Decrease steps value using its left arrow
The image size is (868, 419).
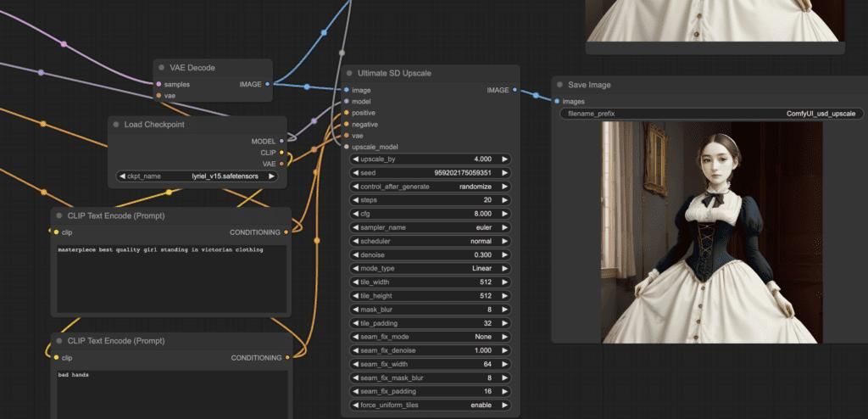(353, 200)
